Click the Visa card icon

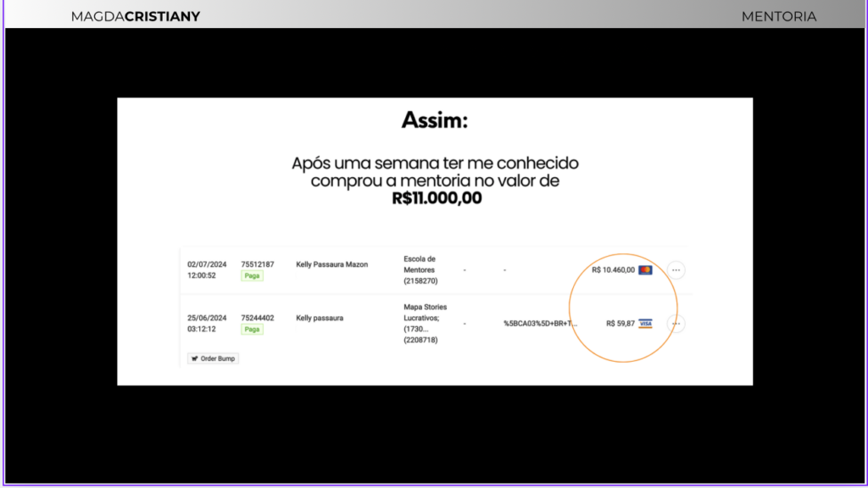pos(645,324)
